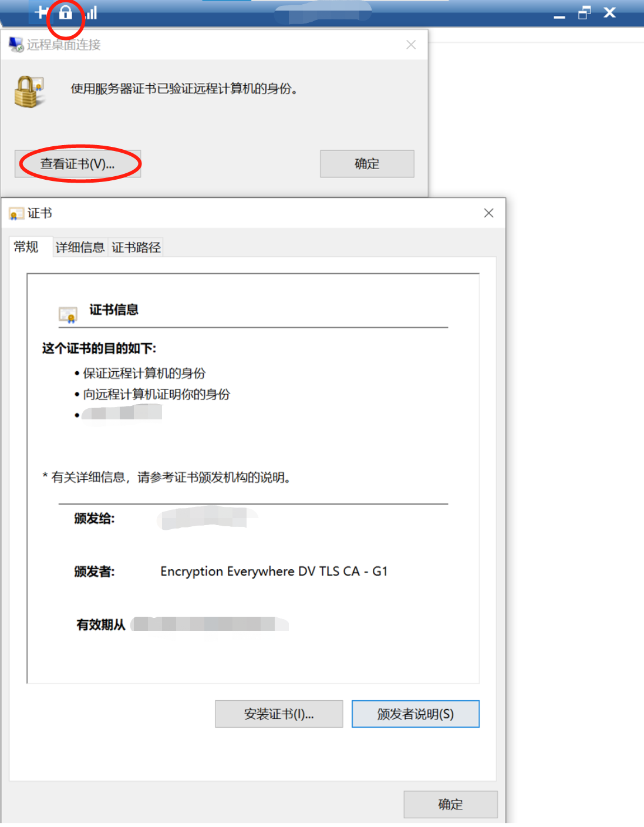Confirm with 确定 in Remote Desktop dialog
Screen dimensions: 644x827
coord(367,164)
